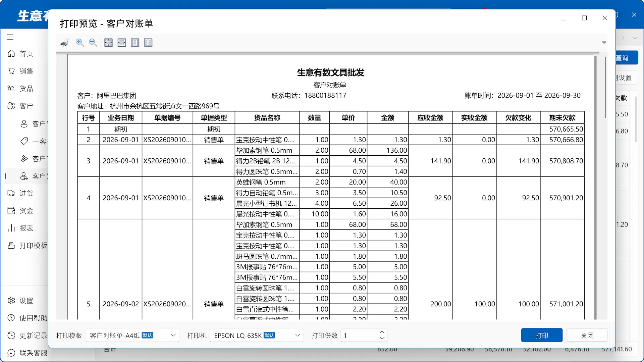Image resolution: width=644 pixels, height=362 pixels.
Task: Select the tag icon sidebar sub-item
Action: pos(24,141)
